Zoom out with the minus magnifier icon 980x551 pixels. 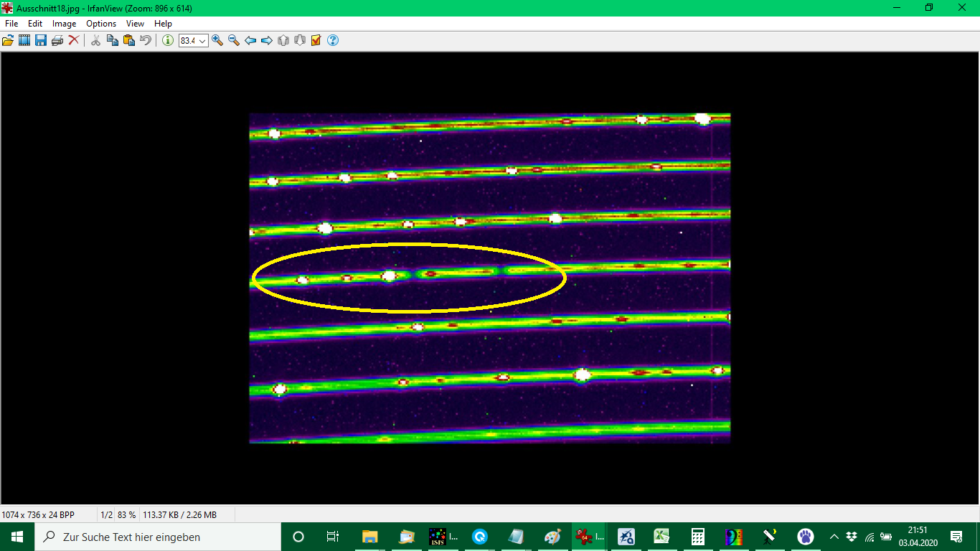pyautogui.click(x=234, y=41)
